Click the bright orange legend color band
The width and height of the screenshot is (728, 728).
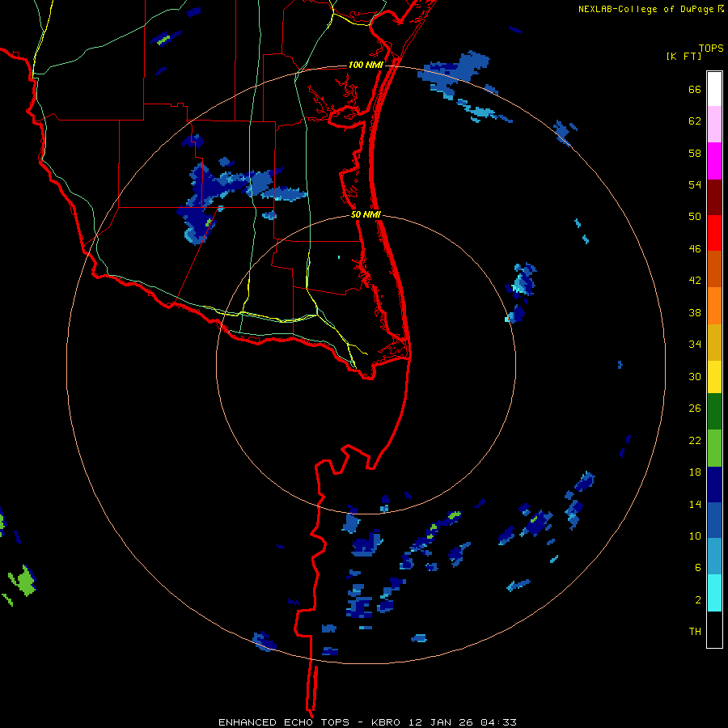[x=714, y=306]
